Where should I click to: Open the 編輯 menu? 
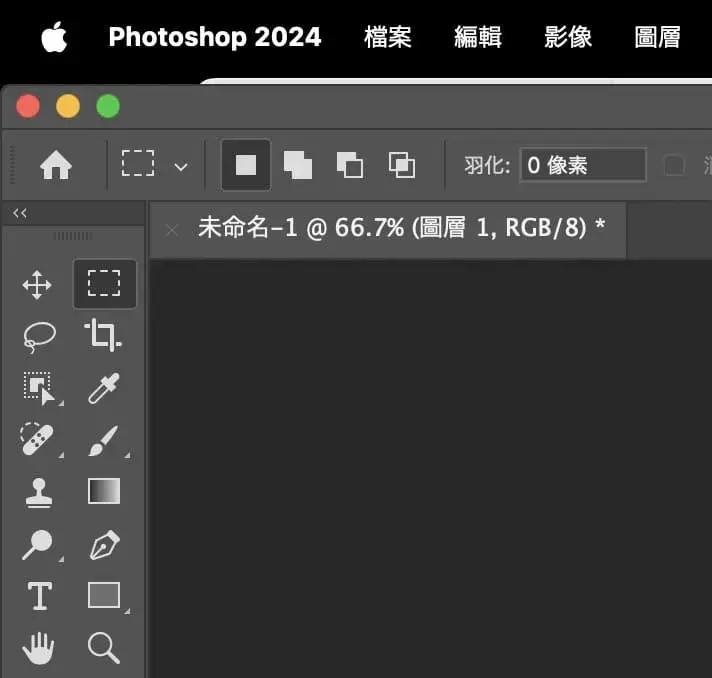click(478, 37)
